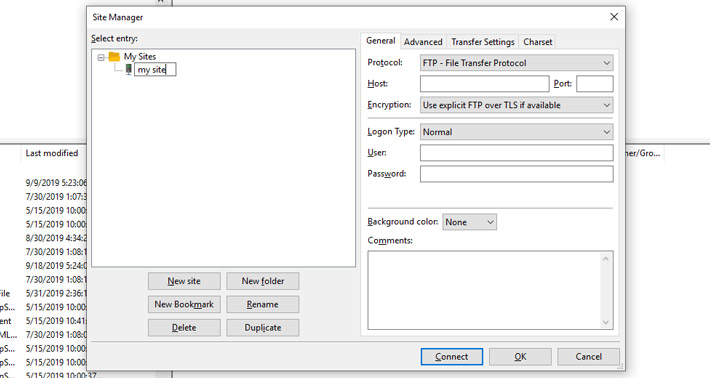Click the Last modified column header
This screenshot has width=710, height=378.
point(52,153)
